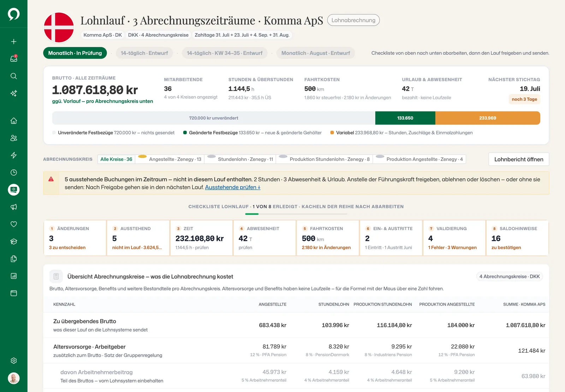
Task: Click the green 133.650 bar segment
Action: point(405,118)
